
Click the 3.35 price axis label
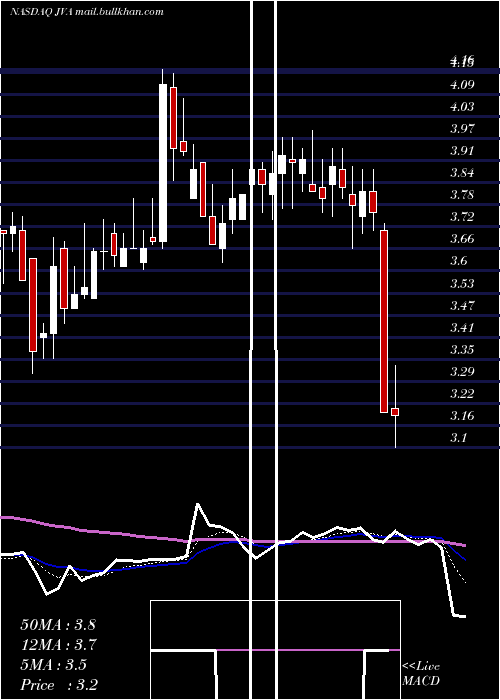point(462,350)
